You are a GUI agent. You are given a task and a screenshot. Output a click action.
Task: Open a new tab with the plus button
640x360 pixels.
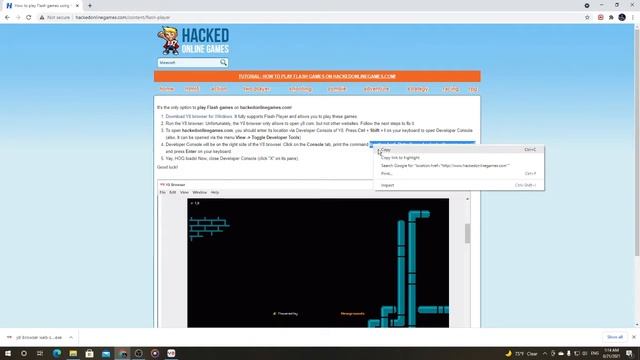point(90,6)
